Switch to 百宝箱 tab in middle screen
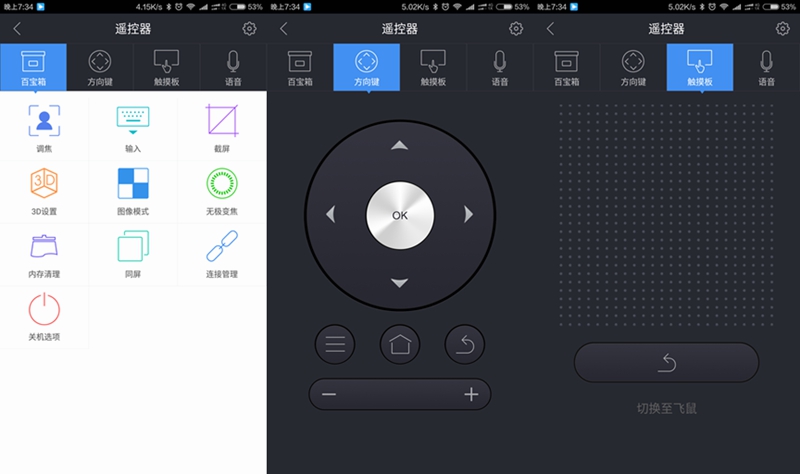 (300, 67)
